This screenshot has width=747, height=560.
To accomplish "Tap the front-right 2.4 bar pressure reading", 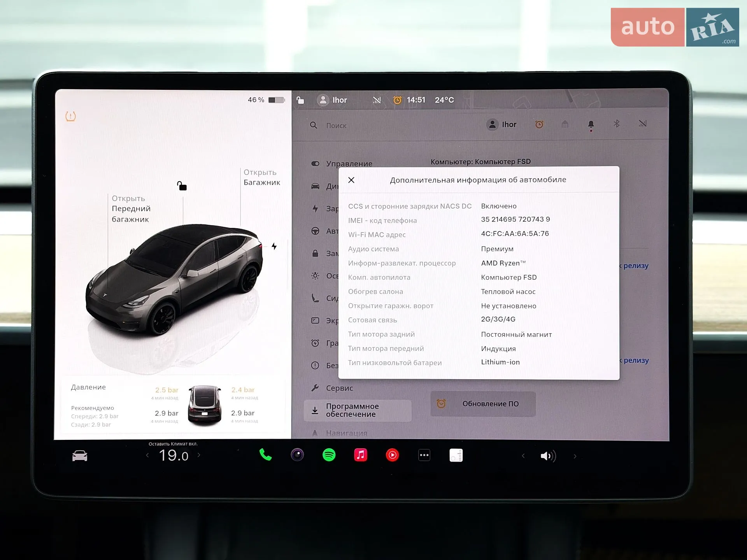I will 243,390.
